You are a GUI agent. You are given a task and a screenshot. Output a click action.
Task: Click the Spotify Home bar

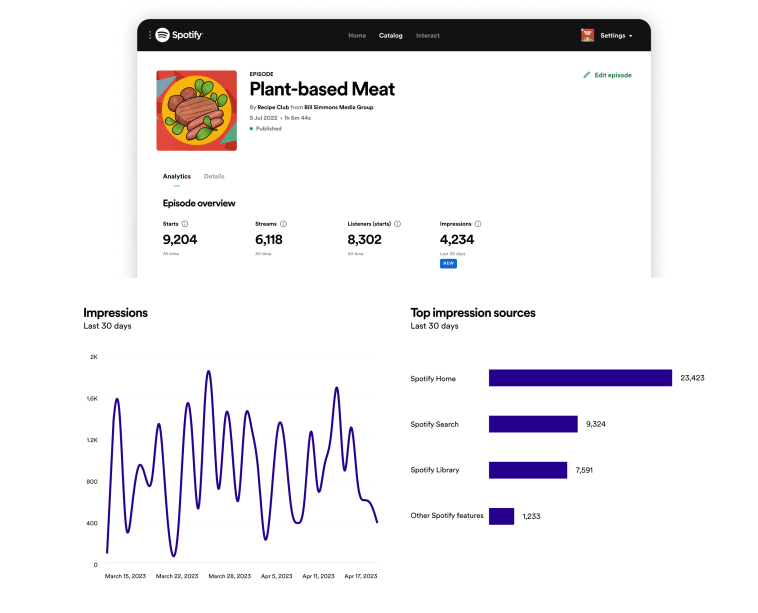pyautogui.click(x=580, y=378)
